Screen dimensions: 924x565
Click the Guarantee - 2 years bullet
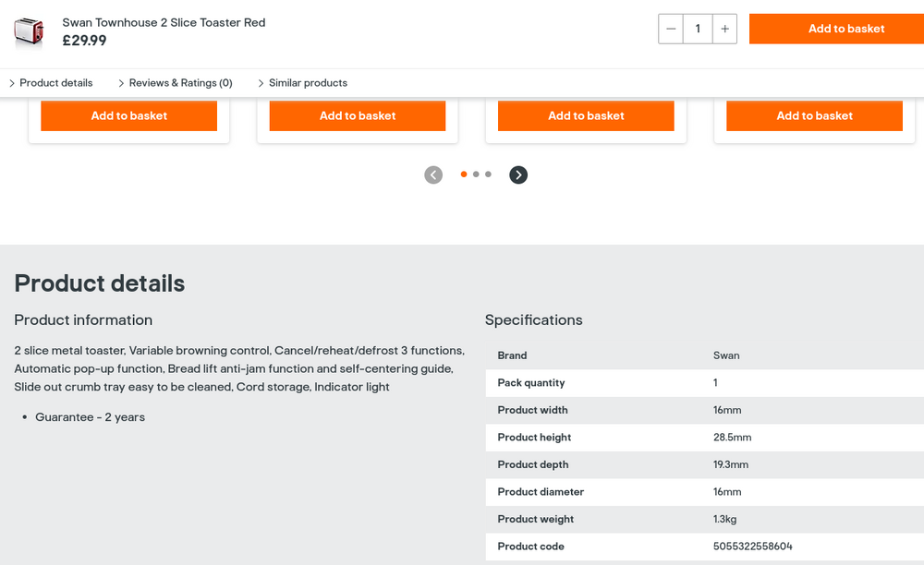(91, 417)
